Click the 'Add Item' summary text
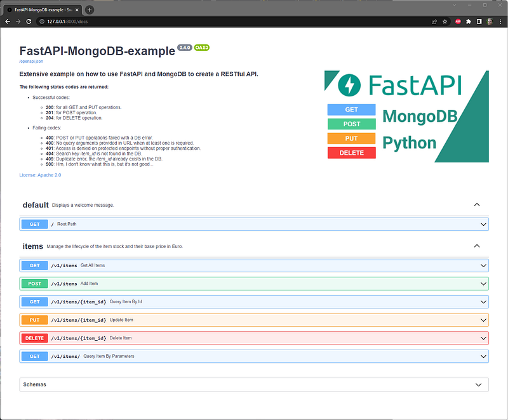The image size is (508, 420). coord(89,284)
